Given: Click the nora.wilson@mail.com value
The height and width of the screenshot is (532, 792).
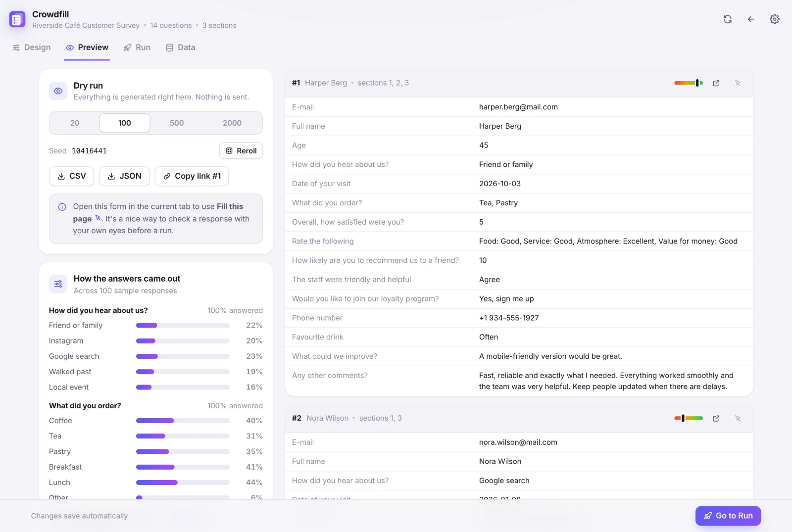Looking at the screenshot, I should [518, 442].
